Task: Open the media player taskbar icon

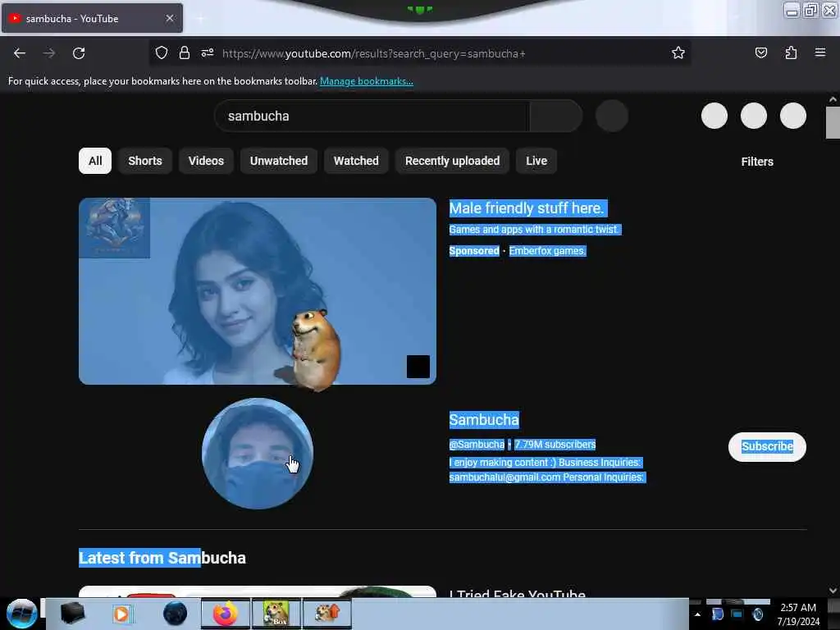Action: tap(121, 614)
